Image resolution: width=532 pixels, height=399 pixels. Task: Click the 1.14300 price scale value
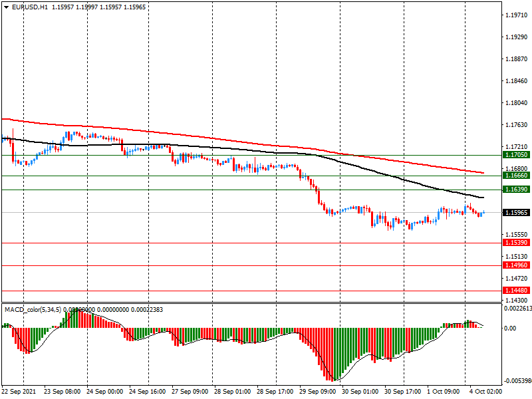(x=517, y=301)
